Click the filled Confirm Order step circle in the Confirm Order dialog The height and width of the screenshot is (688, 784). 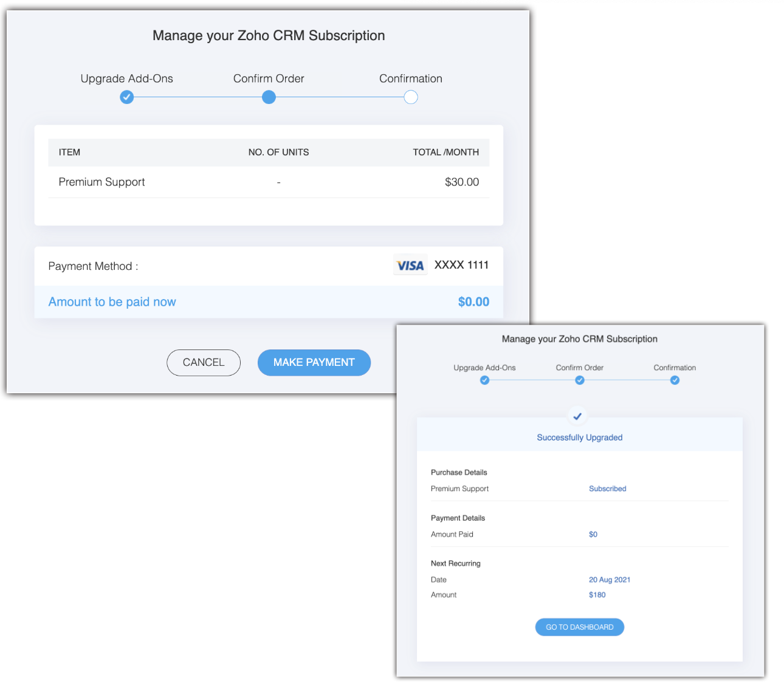click(x=269, y=97)
